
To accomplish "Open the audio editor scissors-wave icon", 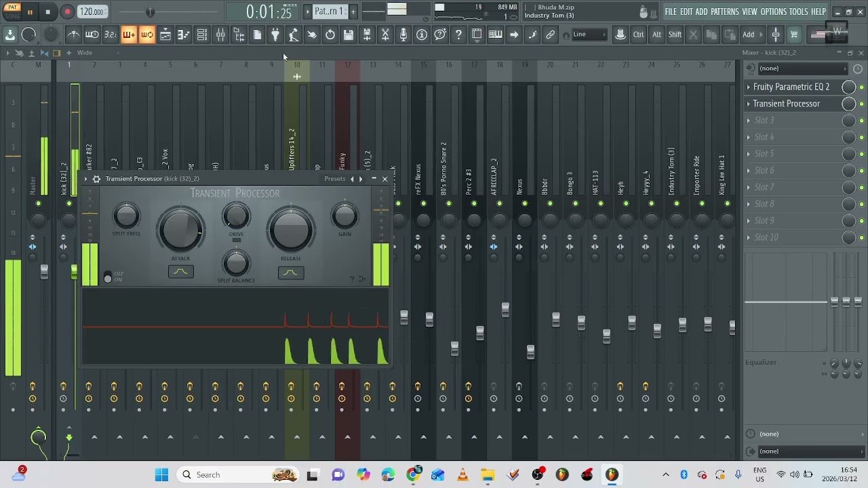I will point(385,35).
